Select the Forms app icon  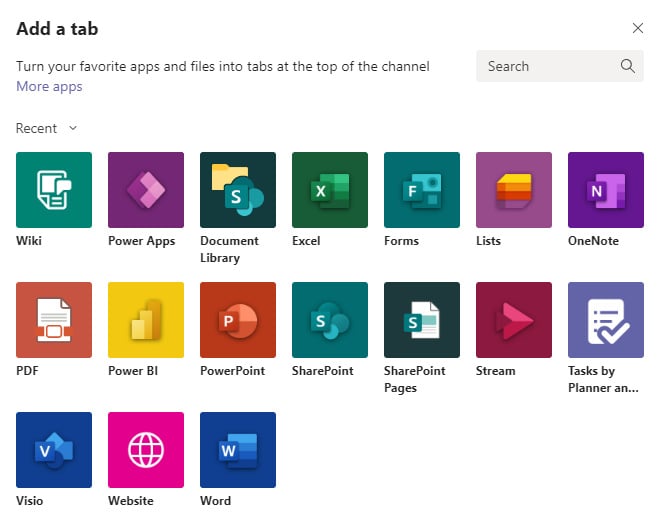422,190
